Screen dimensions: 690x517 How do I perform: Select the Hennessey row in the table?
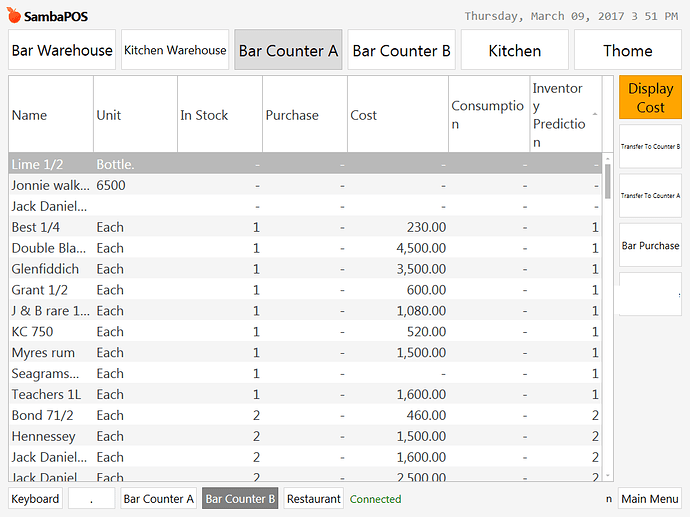44,436
